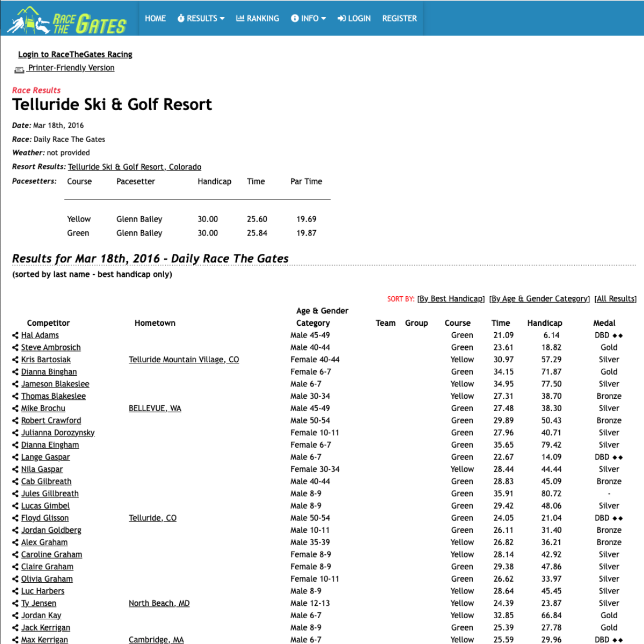Show All Results link

tap(615, 299)
